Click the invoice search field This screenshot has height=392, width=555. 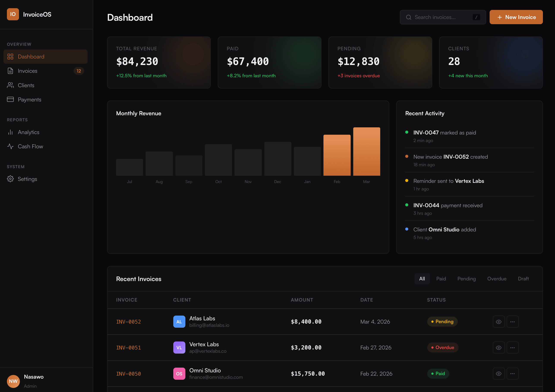(442, 17)
